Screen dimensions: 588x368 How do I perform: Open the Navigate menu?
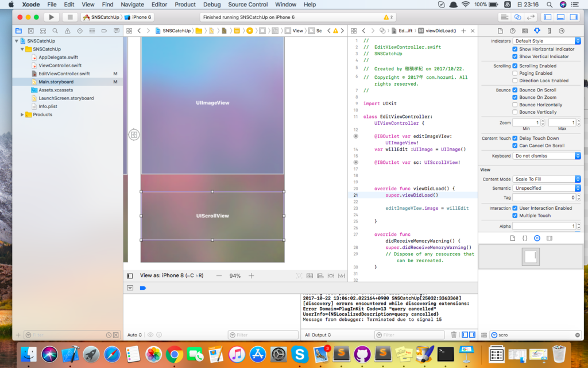tap(133, 5)
